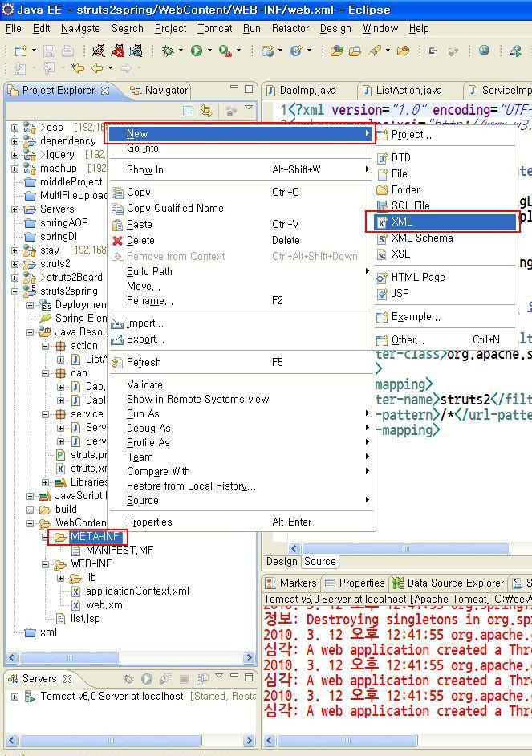
Task: Collapse the WEB-INF folder node
Action: point(45,564)
